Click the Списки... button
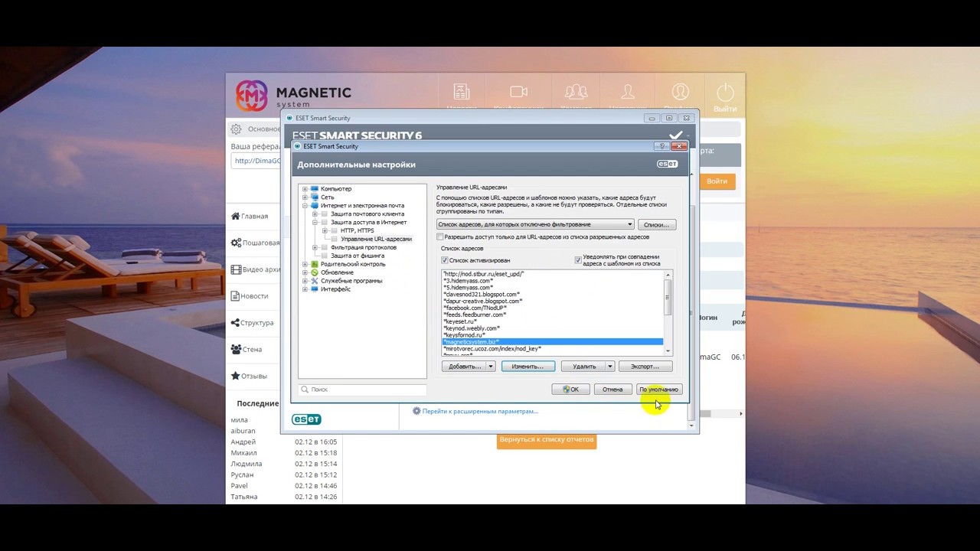 coord(657,224)
